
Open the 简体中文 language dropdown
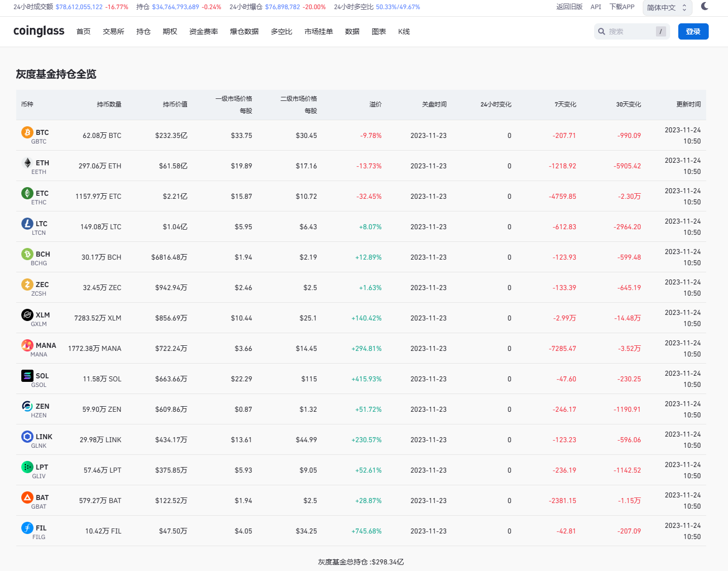pyautogui.click(x=667, y=8)
